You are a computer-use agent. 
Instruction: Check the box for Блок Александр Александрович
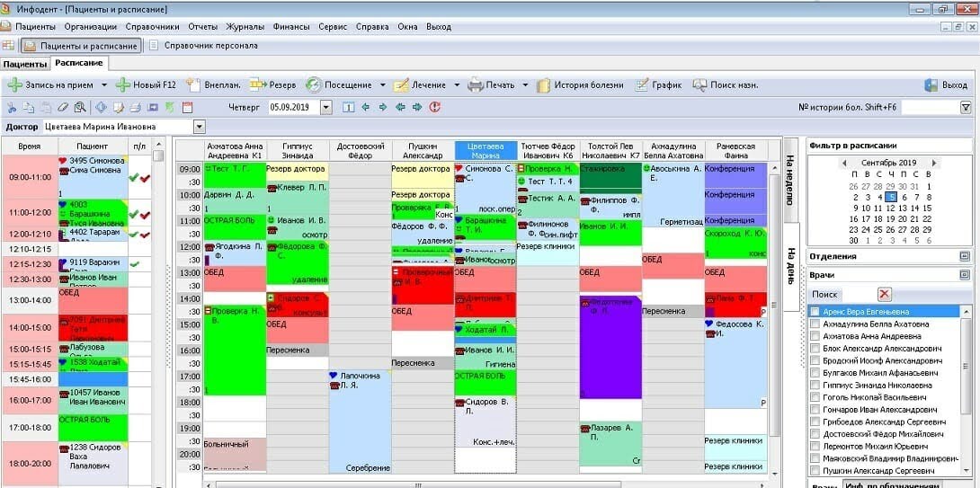point(815,349)
